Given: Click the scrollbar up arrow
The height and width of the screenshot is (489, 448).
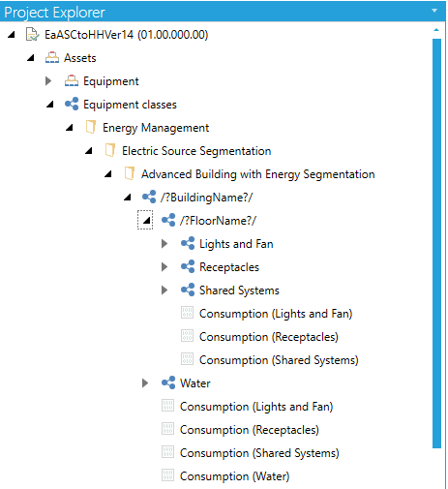Looking at the screenshot, I should coord(436,30).
